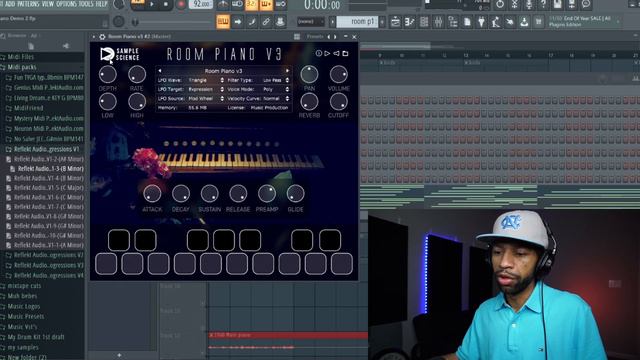This screenshot has height=360, width=640.
Task: Click the folder icon in Room Piano V3
Action: click(x=345, y=53)
